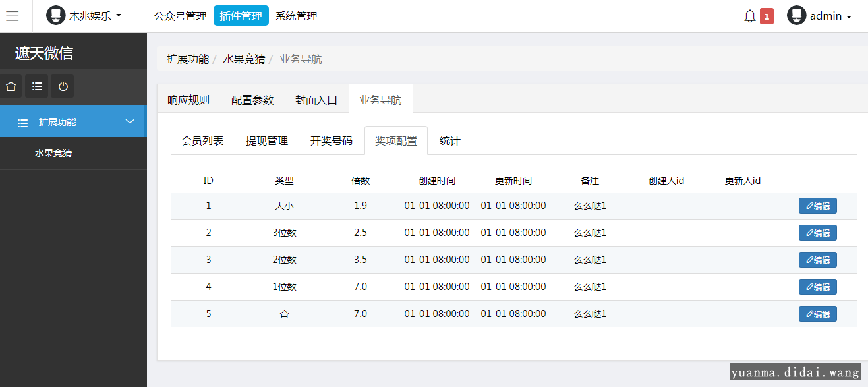Edit the 合 row
This screenshot has width=868, height=387.
(818, 314)
